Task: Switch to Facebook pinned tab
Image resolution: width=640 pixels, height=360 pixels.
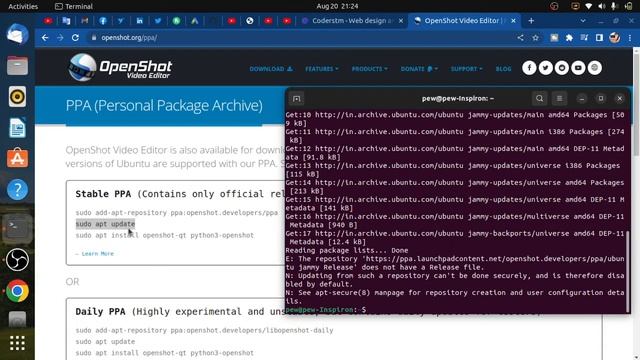Action: click(103, 20)
